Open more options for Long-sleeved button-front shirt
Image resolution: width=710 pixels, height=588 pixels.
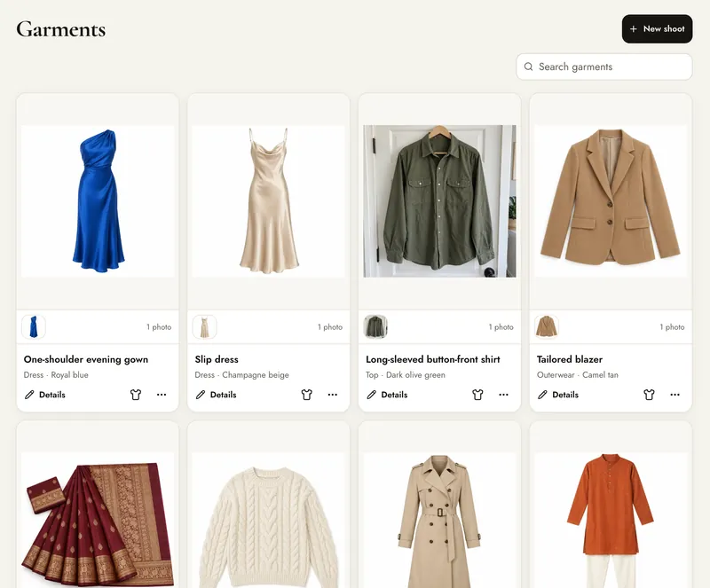[x=503, y=395]
